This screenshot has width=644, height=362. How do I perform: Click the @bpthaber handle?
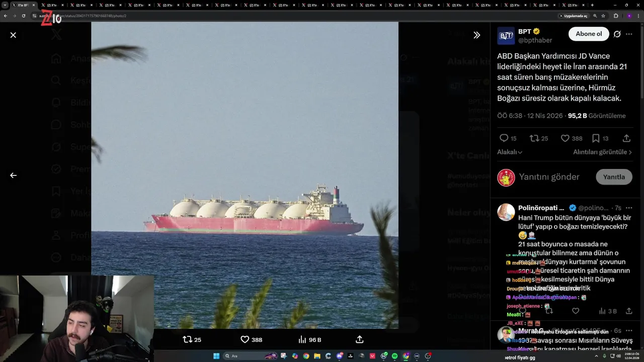(x=535, y=40)
